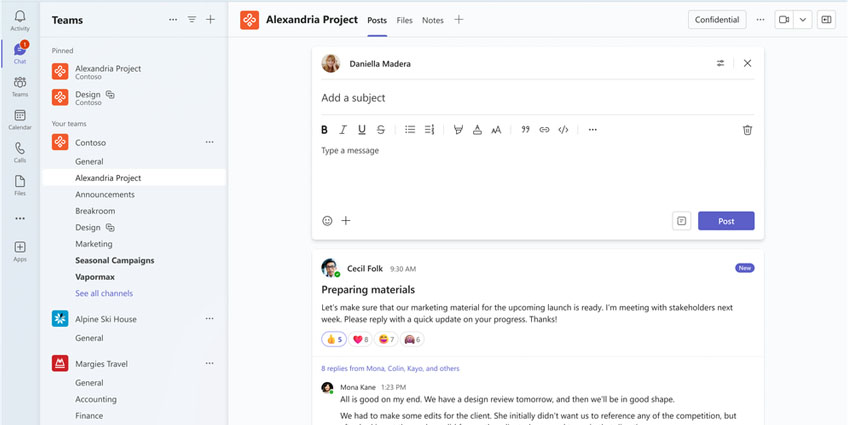Screen dimensions: 850x425
Task: Open the Calendar from the left rail
Action: click(x=19, y=119)
